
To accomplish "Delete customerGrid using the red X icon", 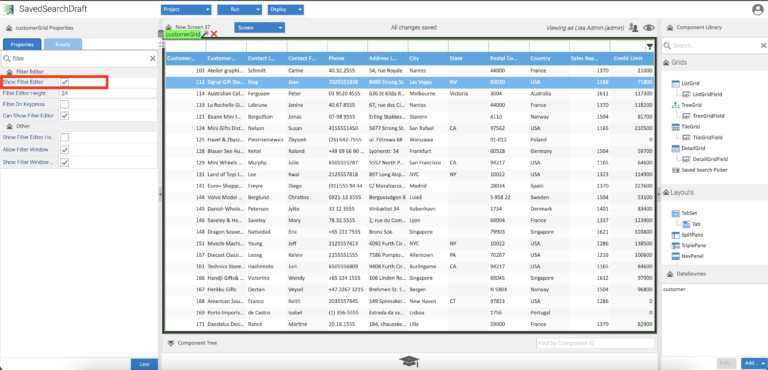I will point(214,34).
